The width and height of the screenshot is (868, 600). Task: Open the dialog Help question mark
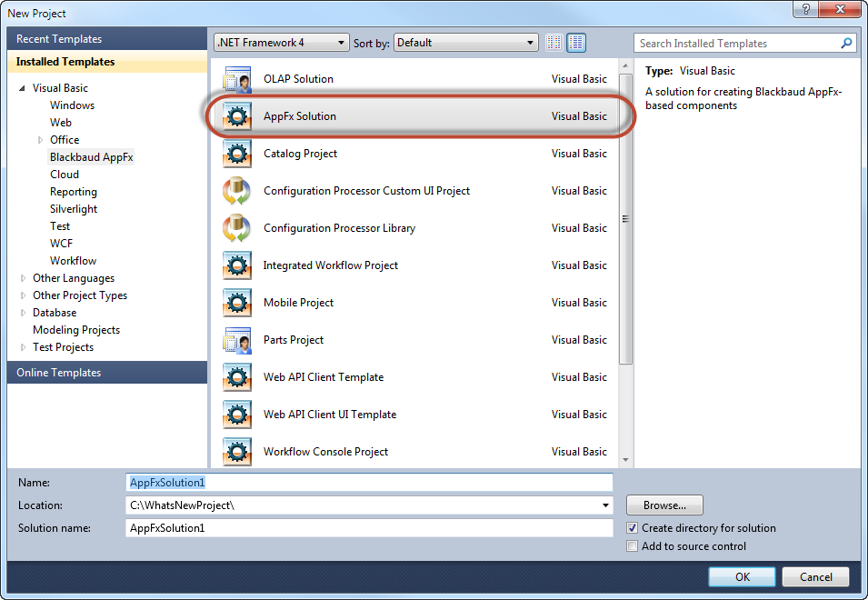(806, 9)
